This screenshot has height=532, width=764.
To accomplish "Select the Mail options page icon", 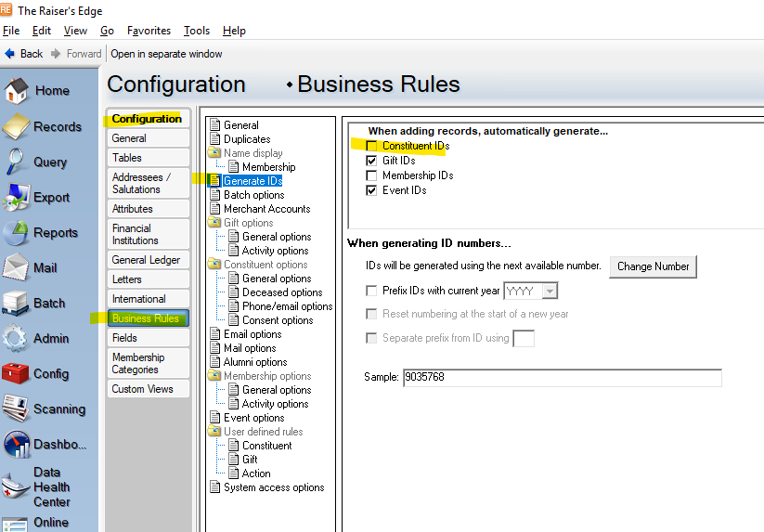I will 214,348.
